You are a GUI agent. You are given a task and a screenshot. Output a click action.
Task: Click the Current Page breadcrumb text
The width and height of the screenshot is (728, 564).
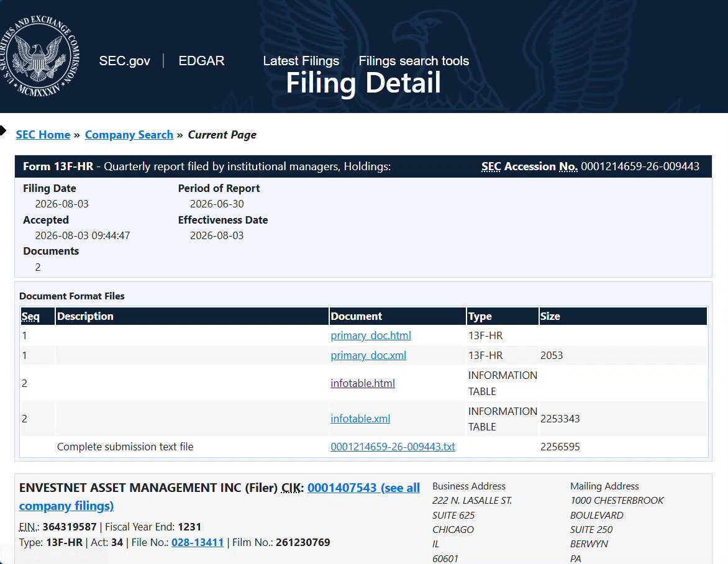(222, 135)
